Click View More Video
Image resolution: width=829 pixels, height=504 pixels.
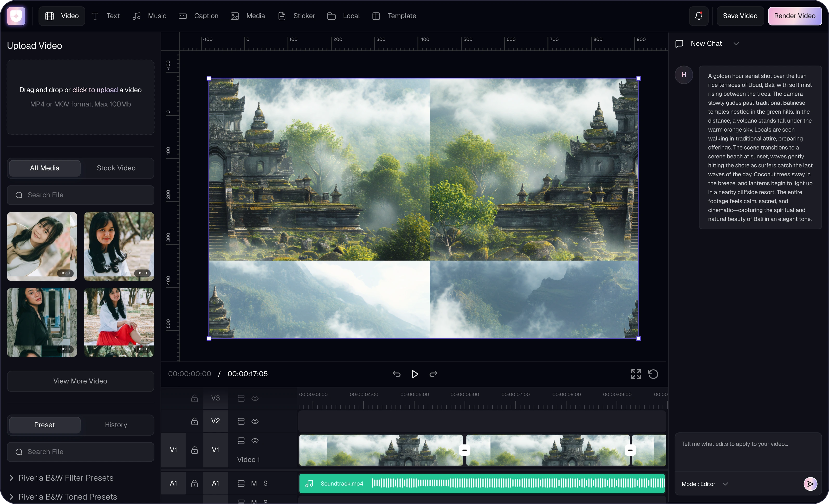tap(80, 381)
